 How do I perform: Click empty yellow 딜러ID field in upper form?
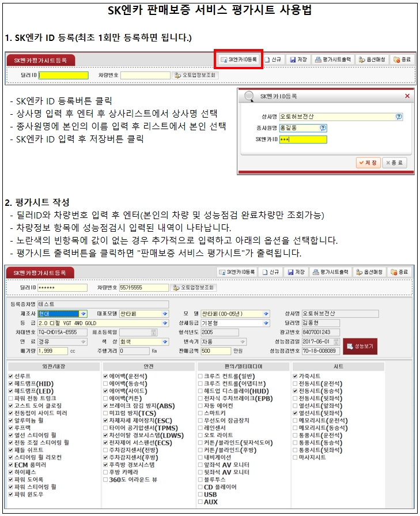(63, 76)
